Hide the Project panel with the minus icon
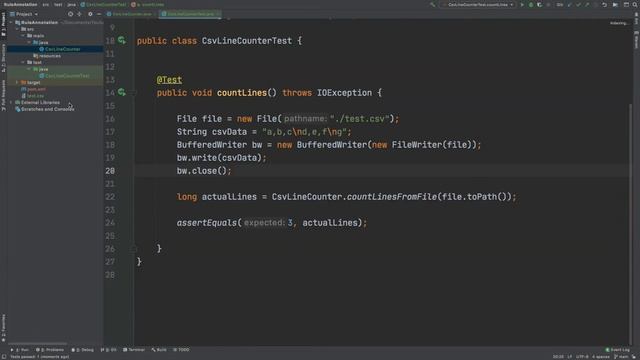Image resolution: width=640 pixels, height=360 pixels. coord(99,14)
